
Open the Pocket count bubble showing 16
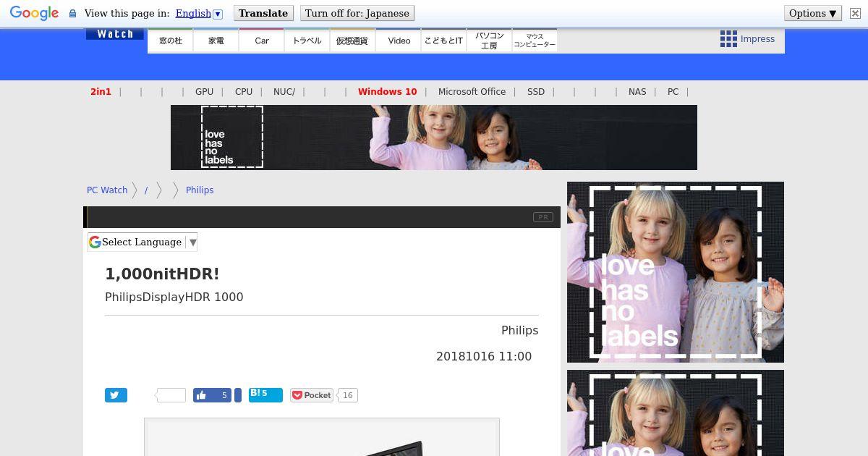tap(348, 395)
